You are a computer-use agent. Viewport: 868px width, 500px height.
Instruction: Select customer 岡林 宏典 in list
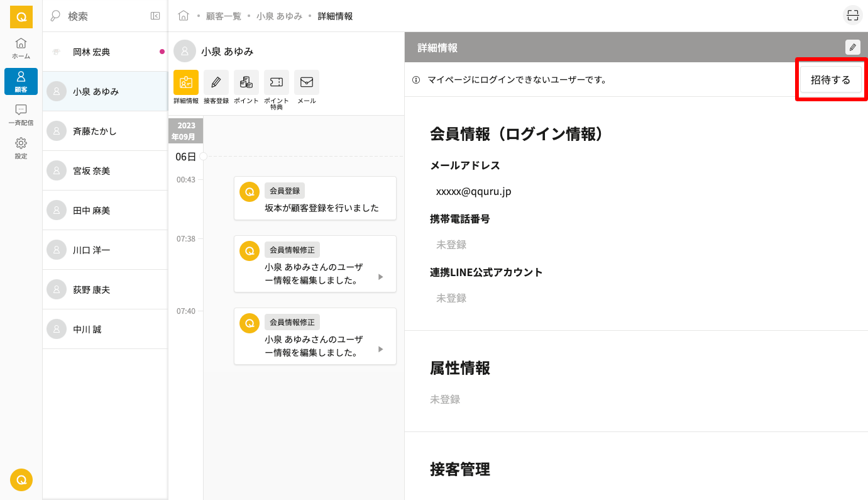pyautogui.click(x=92, y=52)
